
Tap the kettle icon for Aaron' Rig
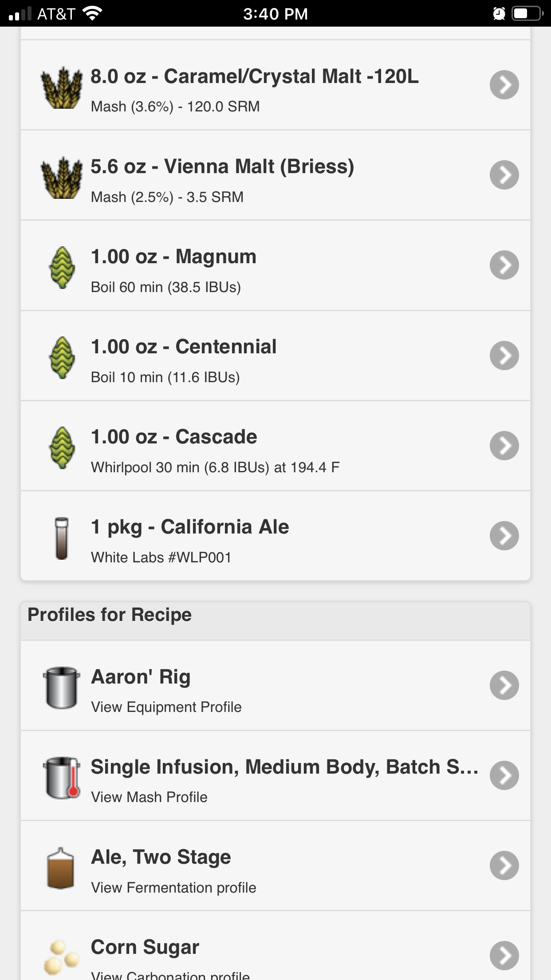tap(62, 688)
